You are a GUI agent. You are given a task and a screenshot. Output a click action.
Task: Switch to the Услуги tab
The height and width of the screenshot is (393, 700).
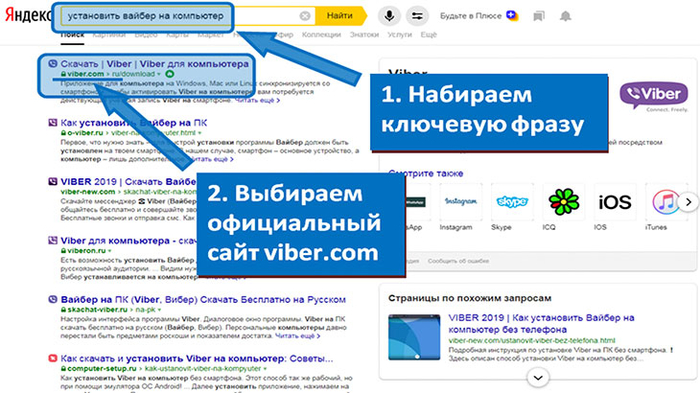tap(400, 34)
